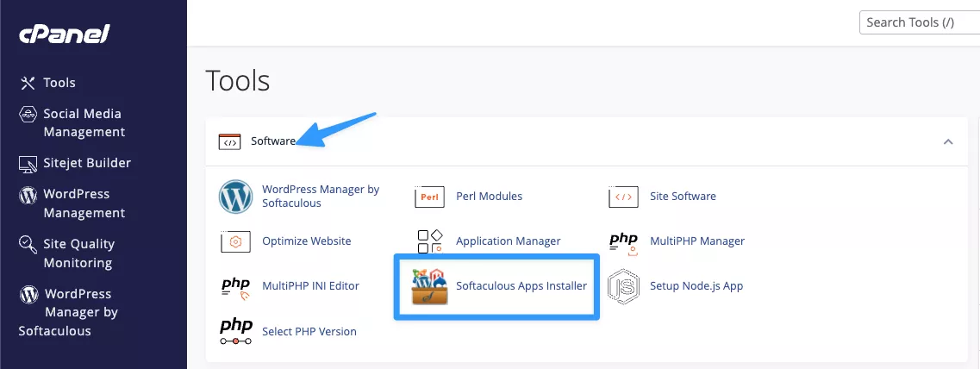Click the Social Media Management sidebar icon
The image size is (980, 369).
pos(28,114)
